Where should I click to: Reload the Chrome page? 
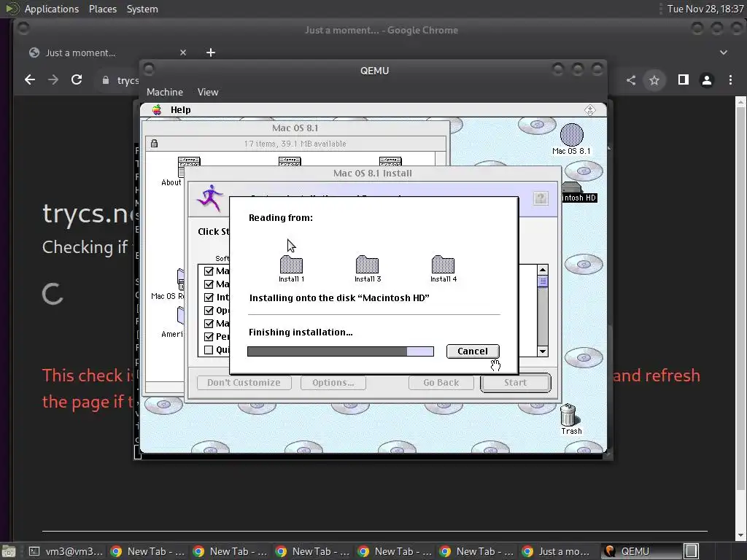coord(76,80)
